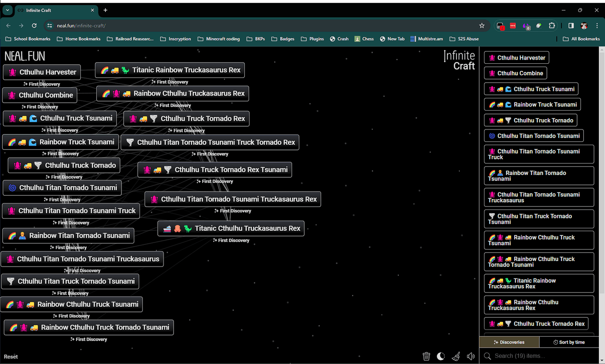Toggle the Discoveries filter
Image resolution: width=605 pixels, height=364 pixels.
509,342
